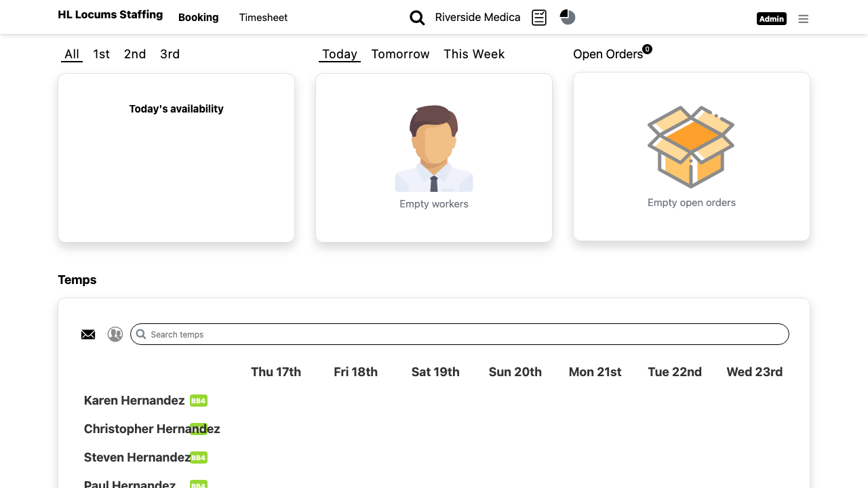Open the Timesheet menu item
Screen dimensions: 868x488
point(263,18)
